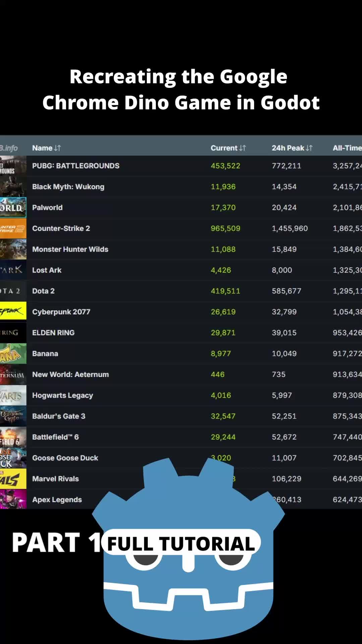
Task: Open Counter-Strike 2 name link
Action: point(61,228)
